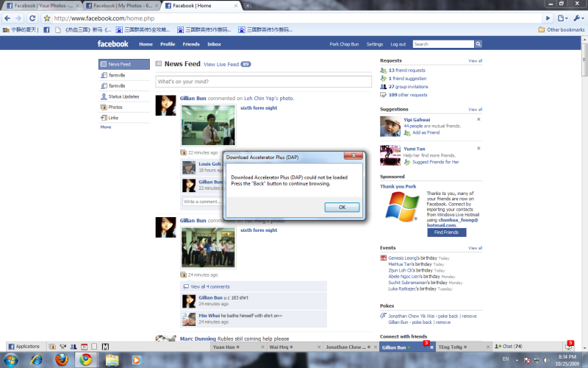Select News Feed in the left sidebar
This screenshot has height=368, width=588.
[x=124, y=64]
